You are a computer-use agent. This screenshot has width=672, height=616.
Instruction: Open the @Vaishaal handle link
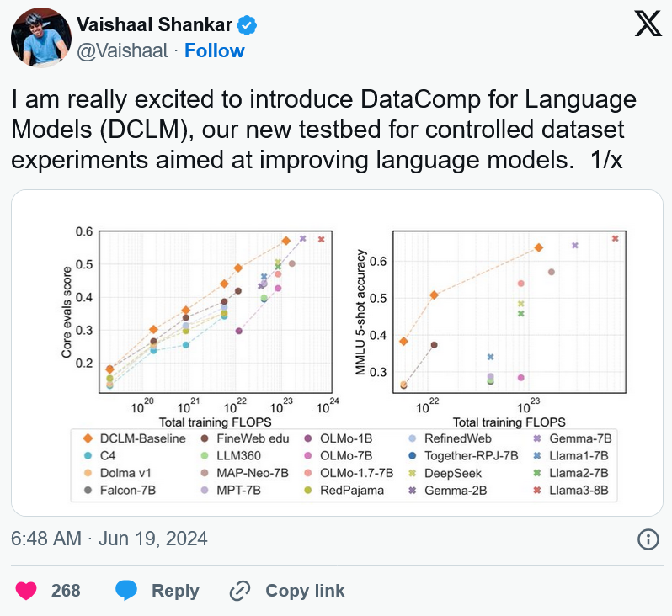[x=122, y=51]
